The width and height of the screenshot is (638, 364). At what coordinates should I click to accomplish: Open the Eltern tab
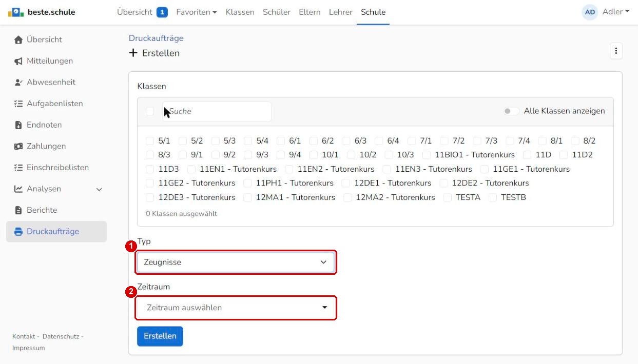pos(310,12)
